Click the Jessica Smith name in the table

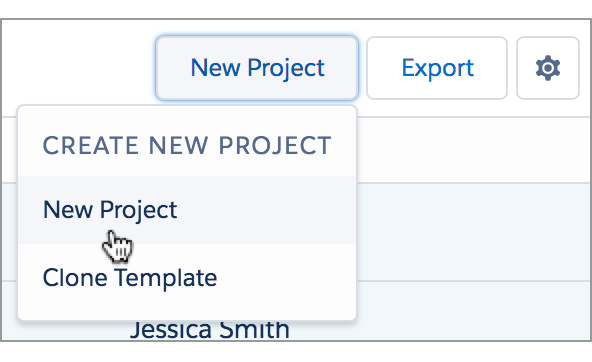tap(210, 330)
